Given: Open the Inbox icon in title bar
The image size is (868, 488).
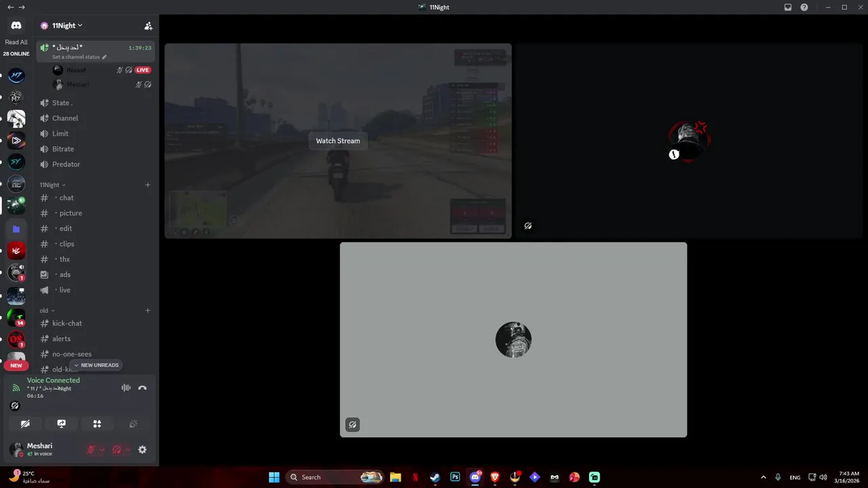Looking at the screenshot, I should 788,7.
